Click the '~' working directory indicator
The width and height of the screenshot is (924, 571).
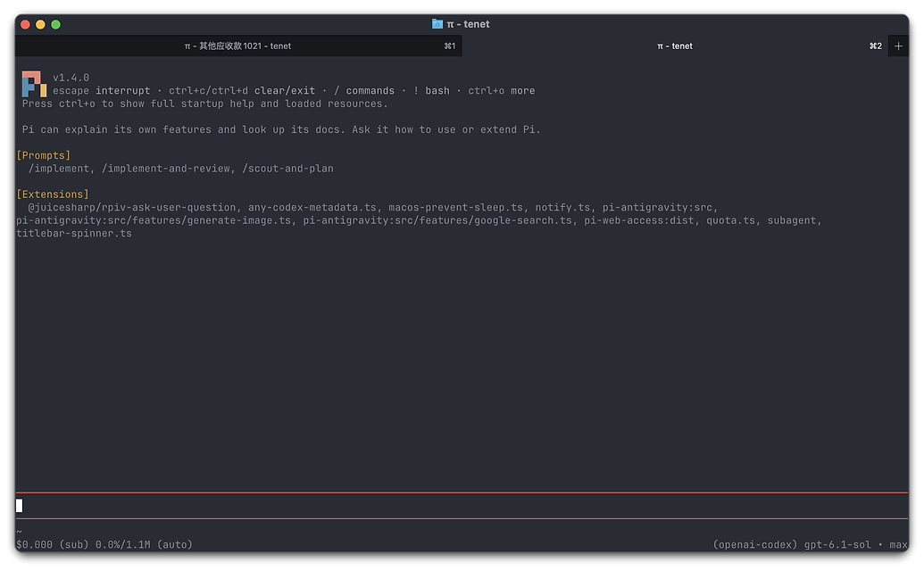pyautogui.click(x=20, y=532)
